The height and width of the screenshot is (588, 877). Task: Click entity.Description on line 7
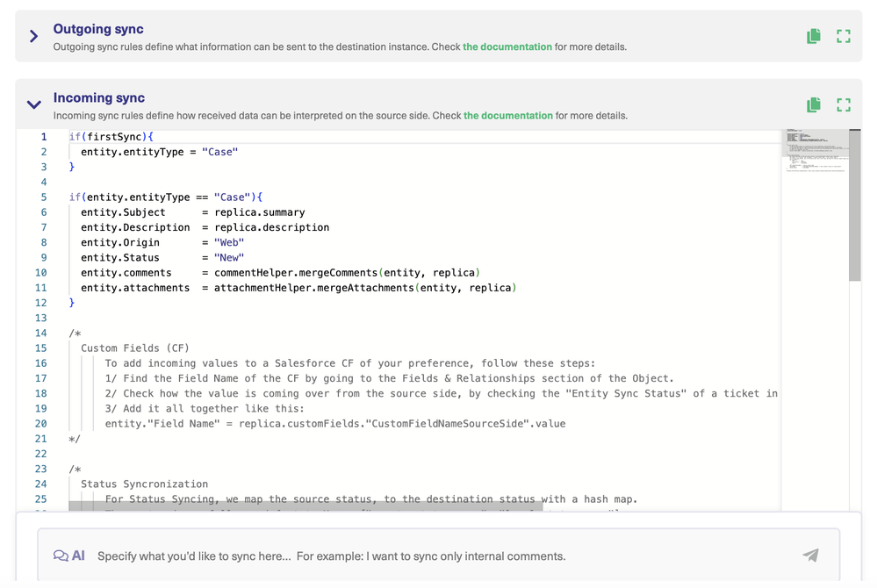coord(135,227)
